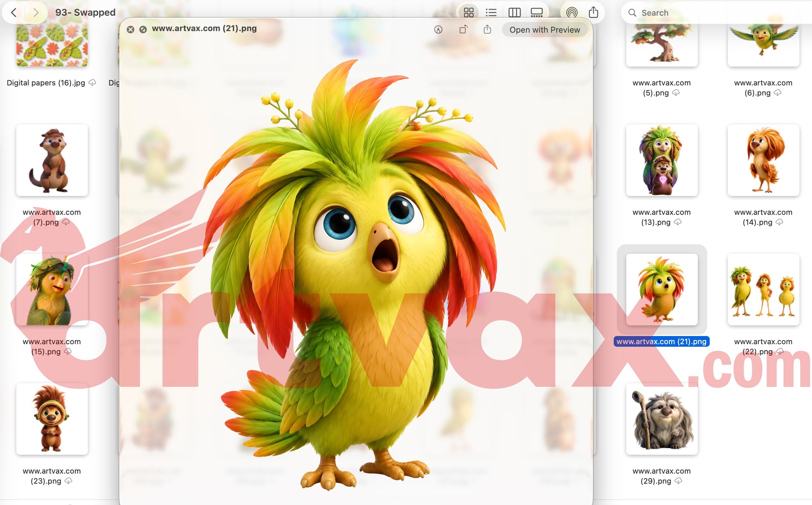Click iCloud download icon for Digital papers (16).jpg
Screen dimensions: 812x505
(93, 83)
